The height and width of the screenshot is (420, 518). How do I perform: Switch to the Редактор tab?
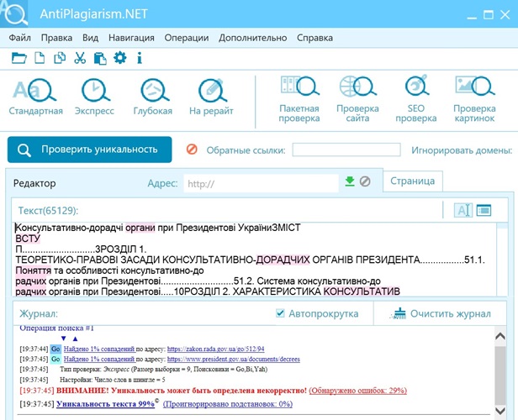click(x=34, y=183)
